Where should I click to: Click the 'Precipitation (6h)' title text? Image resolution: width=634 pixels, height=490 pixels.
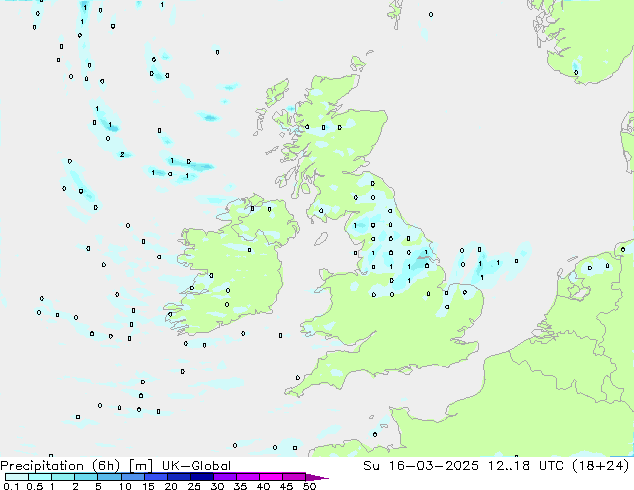pos(60,466)
